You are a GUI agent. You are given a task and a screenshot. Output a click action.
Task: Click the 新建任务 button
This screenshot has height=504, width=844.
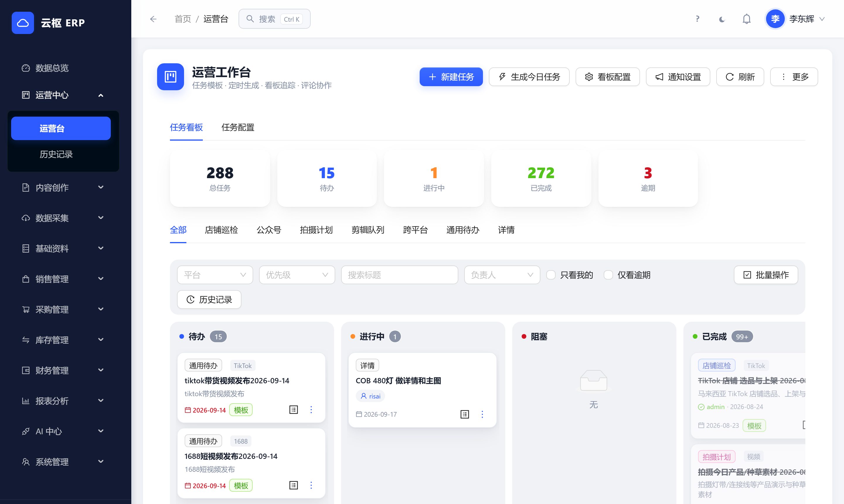[x=451, y=77]
